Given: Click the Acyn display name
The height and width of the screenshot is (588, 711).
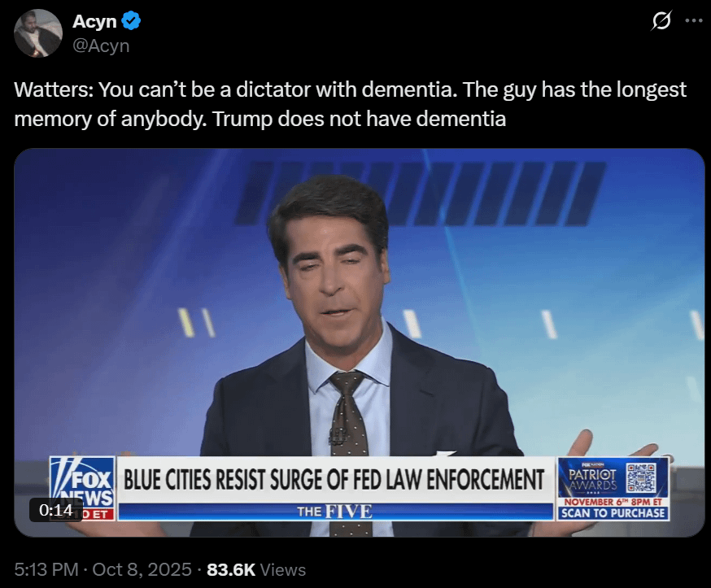Looking at the screenshot, I should coord(94,21).
